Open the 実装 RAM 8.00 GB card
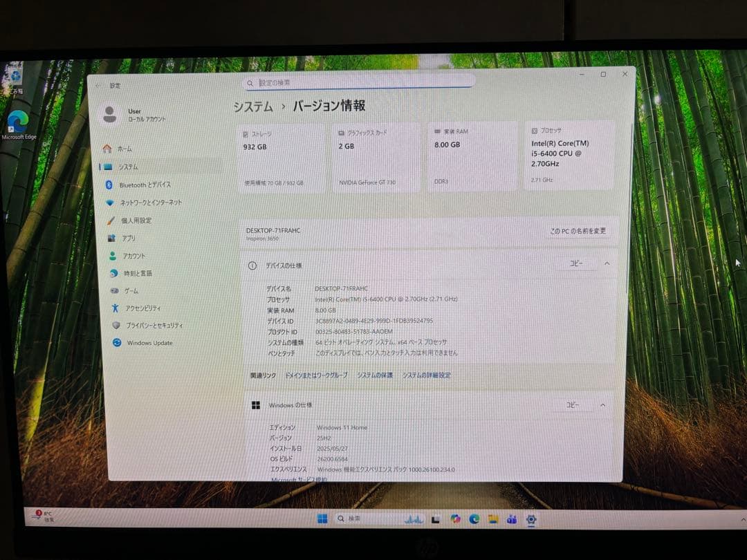 coord(472,156)
